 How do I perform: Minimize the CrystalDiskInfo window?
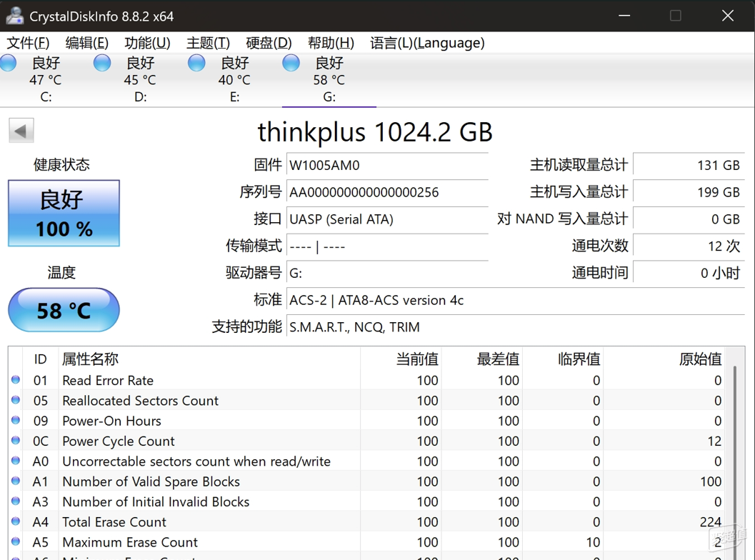click(x=624, y=16)
